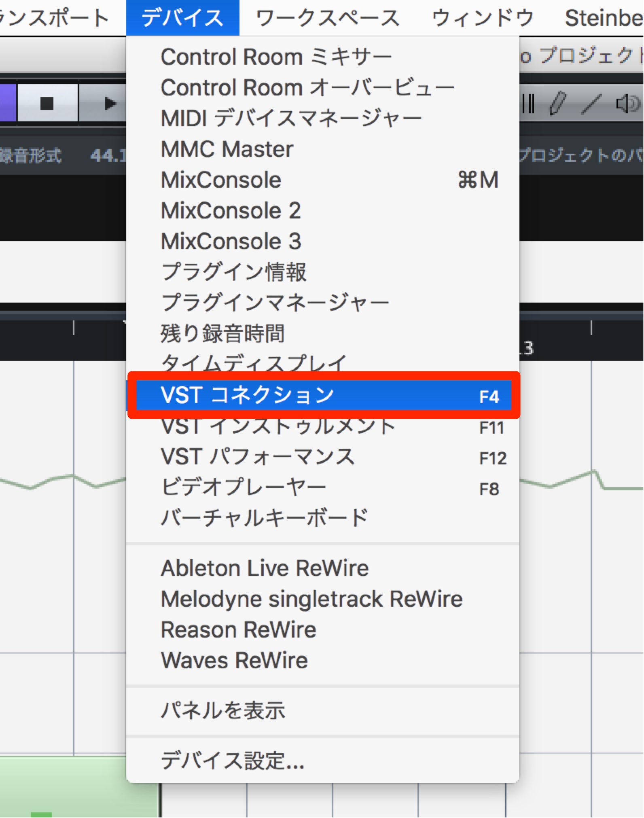Show バーチャルキーボード
This screenshot has height=818, width=644.
tap(322, 519)
